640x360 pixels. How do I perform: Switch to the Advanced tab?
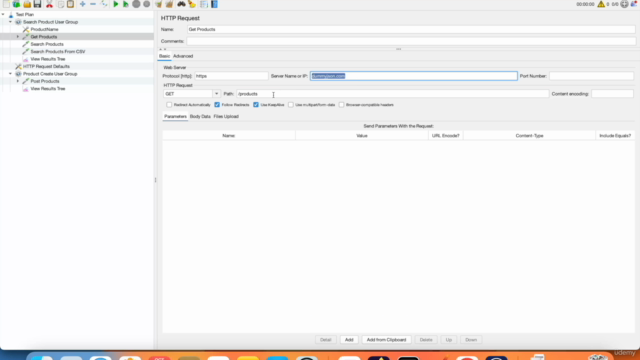coord(183,56)
